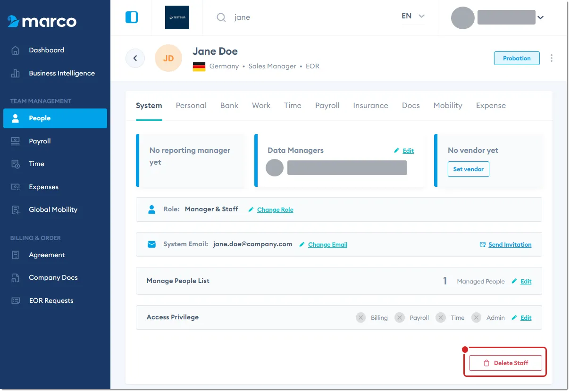Viewport: 570px width, 392px height.
Task: Click the email envelope icon
Action: tap(151, 244)
